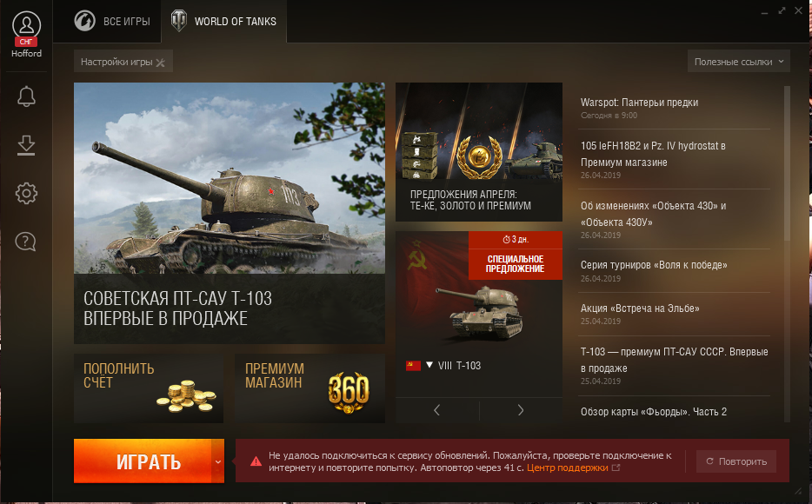Click the orange ИГРАТЬ button
The width and height of the screenshot is (812, 504).
tap(143, 461)
